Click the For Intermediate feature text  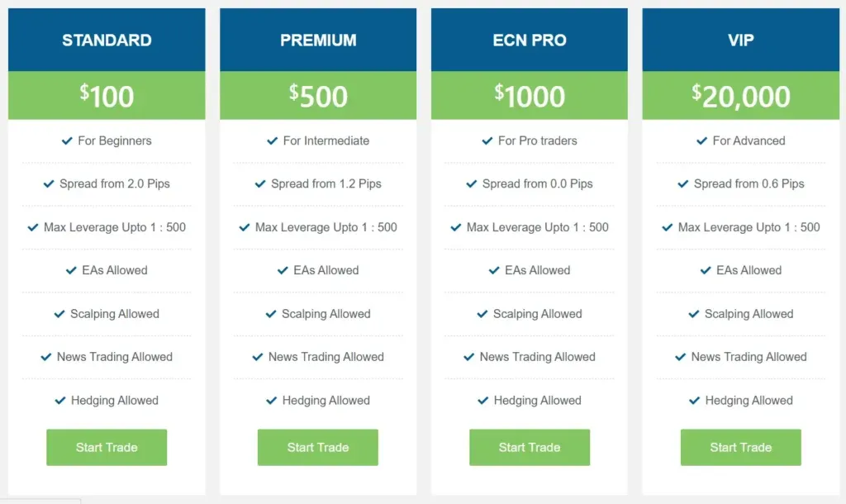[x=326, y=140]
